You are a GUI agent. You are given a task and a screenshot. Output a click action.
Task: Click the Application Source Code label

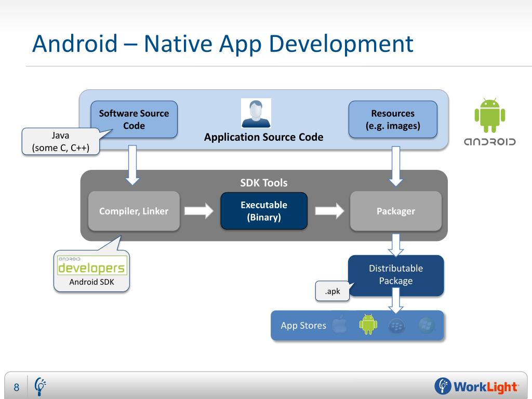(x=263, y=137)
